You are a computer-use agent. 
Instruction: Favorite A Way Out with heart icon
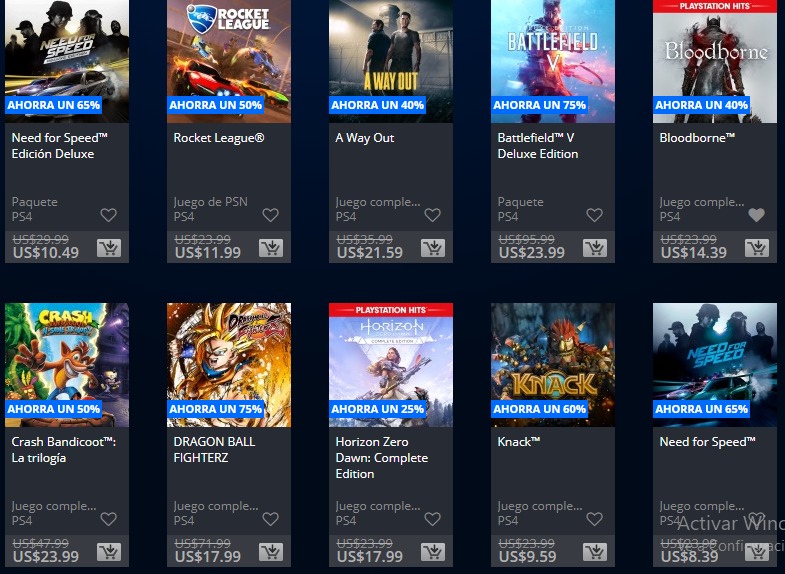coord(432,215)
